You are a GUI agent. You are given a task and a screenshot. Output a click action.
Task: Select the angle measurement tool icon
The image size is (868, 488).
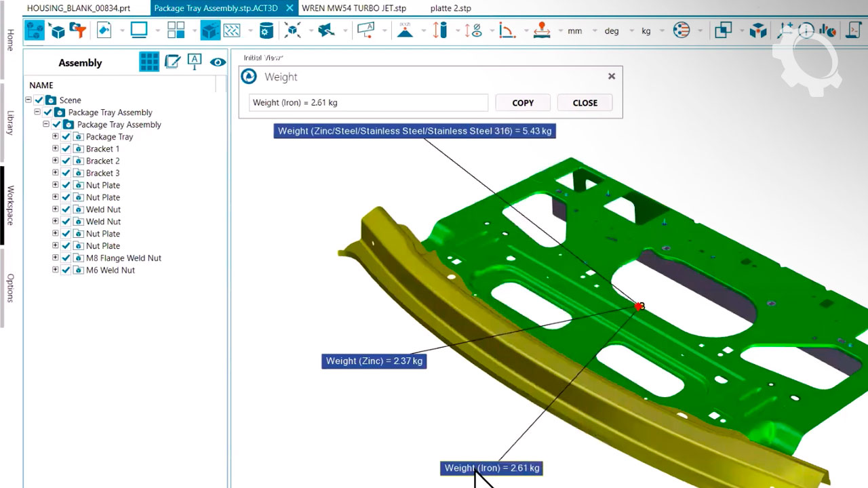coord(507,30)
